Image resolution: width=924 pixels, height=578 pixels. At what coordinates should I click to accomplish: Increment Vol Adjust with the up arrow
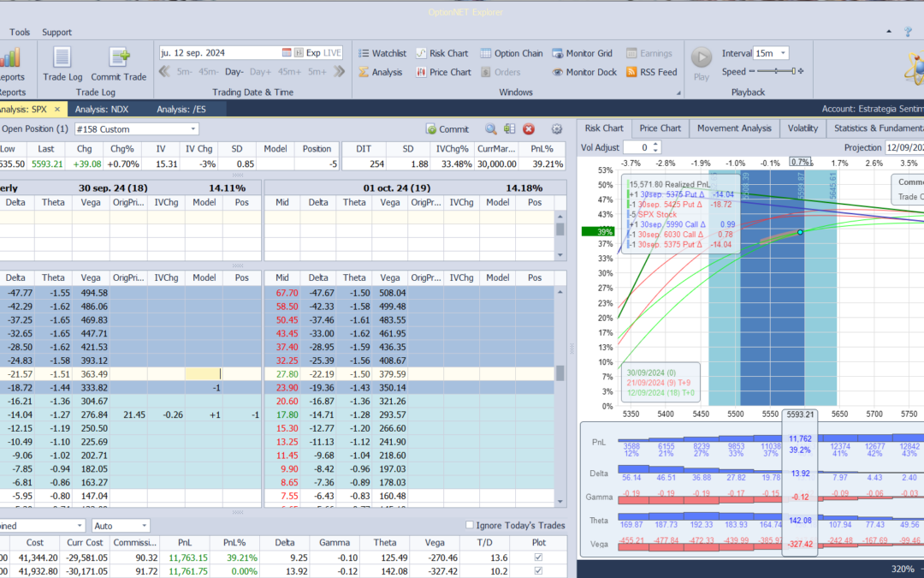[x=656, y=145]
